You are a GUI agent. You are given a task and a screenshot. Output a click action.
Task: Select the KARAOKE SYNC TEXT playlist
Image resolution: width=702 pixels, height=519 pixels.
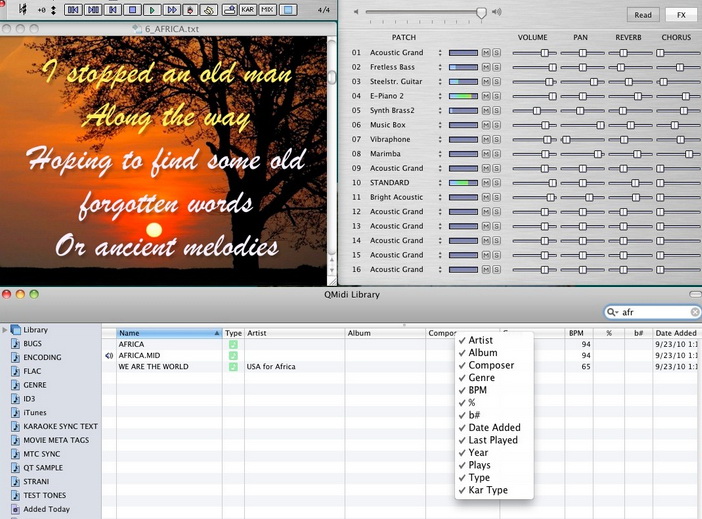pyautogui.click(x=60, y=426)
